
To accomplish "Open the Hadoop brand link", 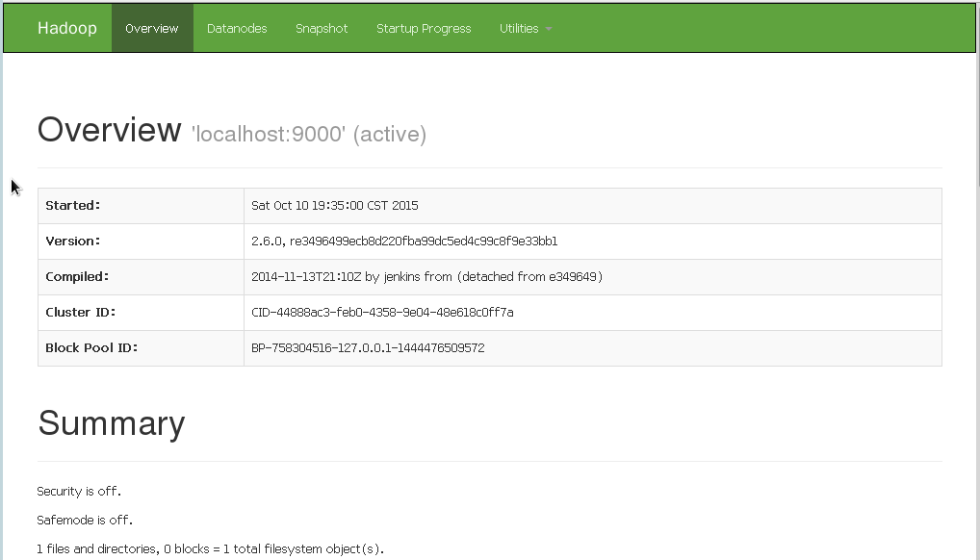I will pos(66,28).
